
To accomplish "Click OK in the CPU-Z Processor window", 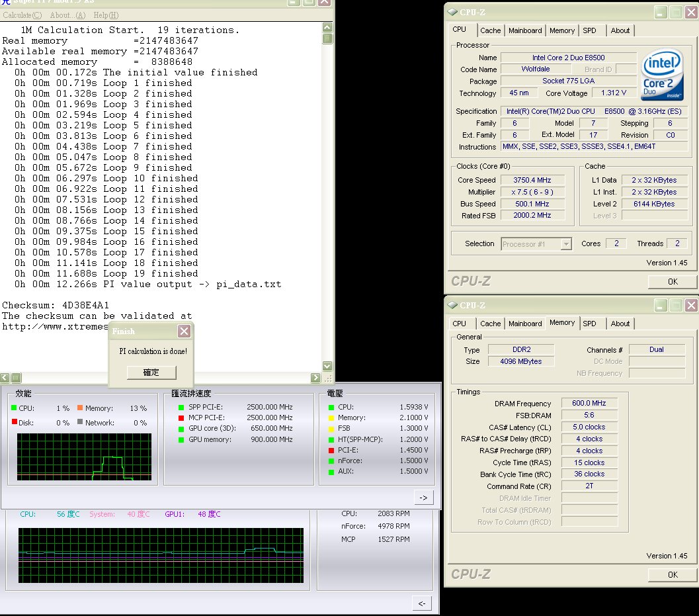I will point(673,282).
